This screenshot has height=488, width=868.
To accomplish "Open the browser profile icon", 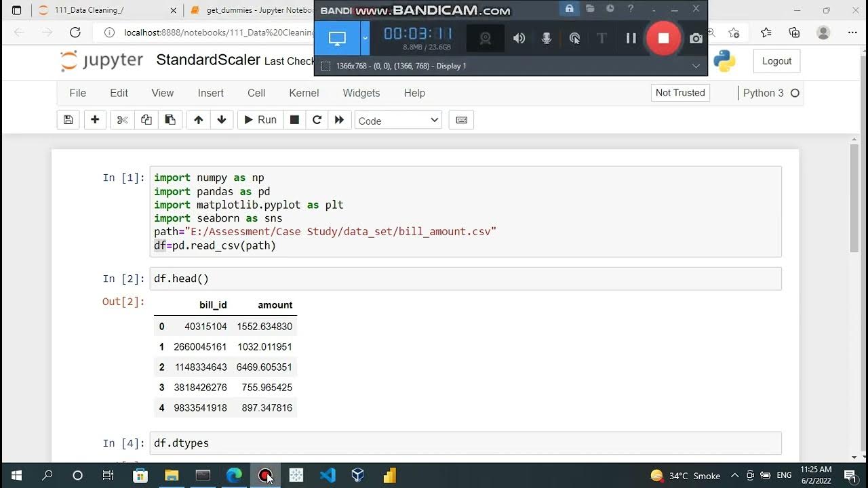I will [823, 33].
